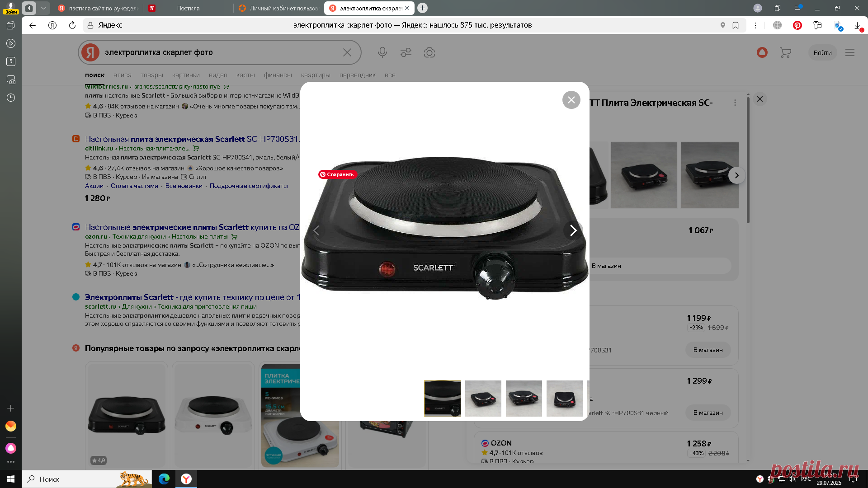
Task: Click the Войти login button
Action: (x=822, y=53)
